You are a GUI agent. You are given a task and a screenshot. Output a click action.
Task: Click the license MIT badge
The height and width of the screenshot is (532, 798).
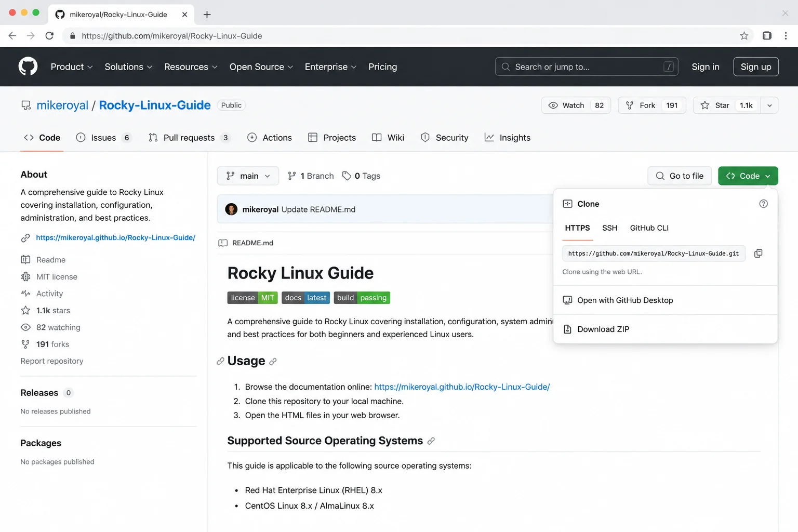tap(252, 298)
